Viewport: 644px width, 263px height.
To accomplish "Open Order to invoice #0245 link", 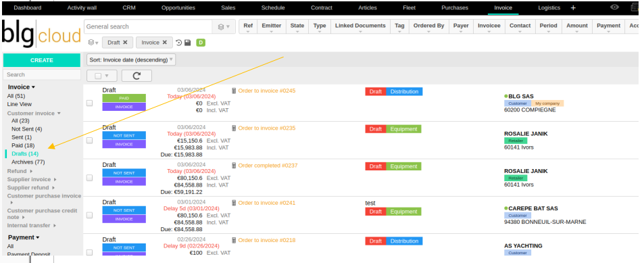I will point(266,91).
